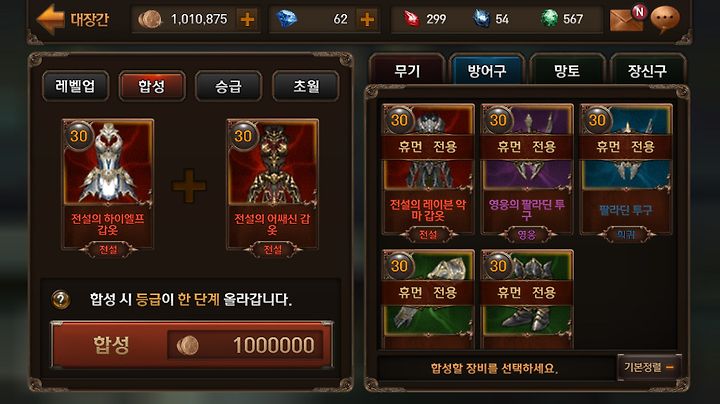
Task: Add diamonds with the plus button
Action: pyautogui.click(x=367, y=19)
